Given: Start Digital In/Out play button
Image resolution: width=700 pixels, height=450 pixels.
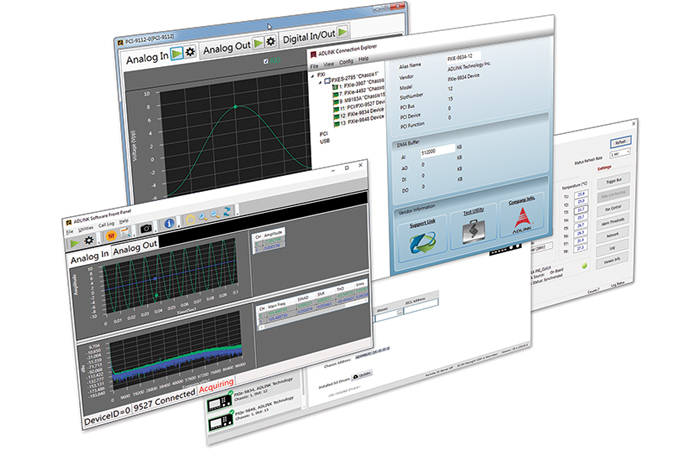Looking at the screenshot, I should coord(342,32).
